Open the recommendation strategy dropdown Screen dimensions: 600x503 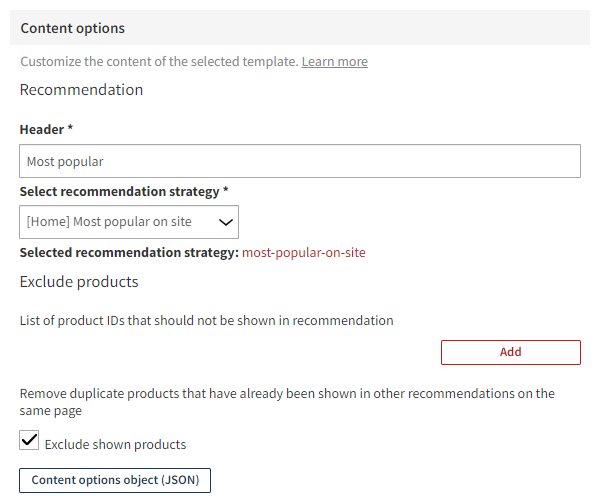(x=129, y=222)
